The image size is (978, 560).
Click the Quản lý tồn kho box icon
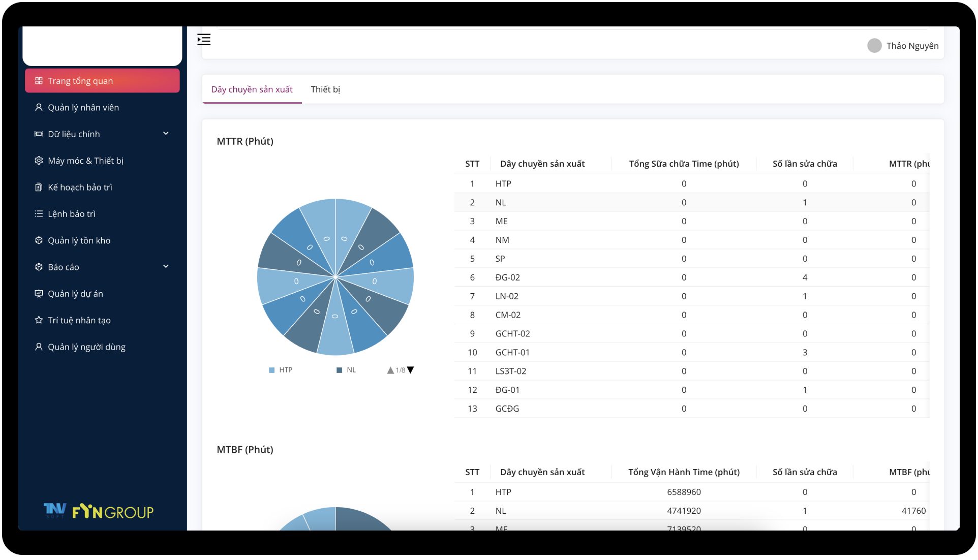tap(39, 240)
